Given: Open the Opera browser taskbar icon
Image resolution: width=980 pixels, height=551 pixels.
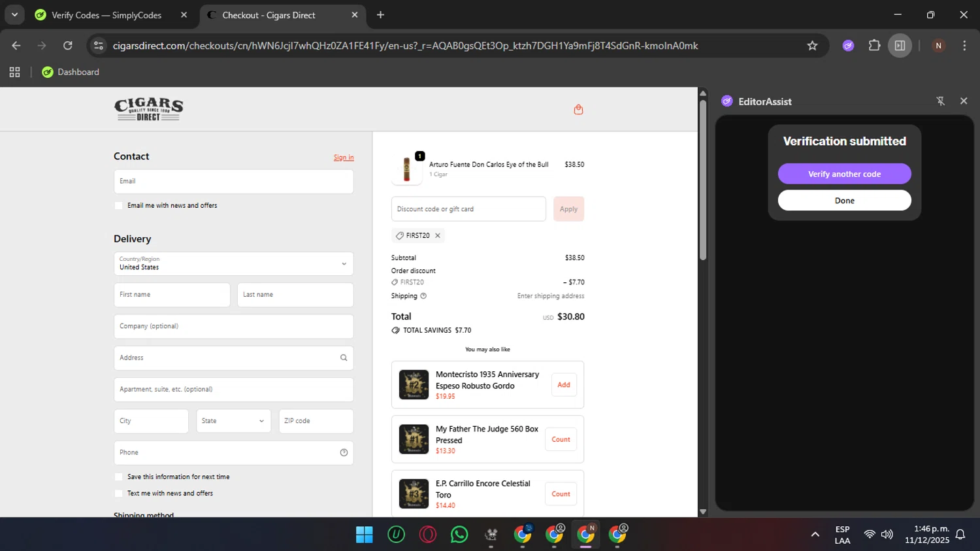Looking at the screenshot, I should [428, 535].
